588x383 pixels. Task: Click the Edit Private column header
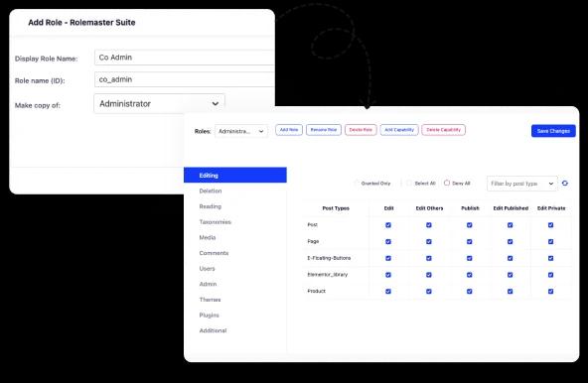pyautogui.click(x=551, y=208)
